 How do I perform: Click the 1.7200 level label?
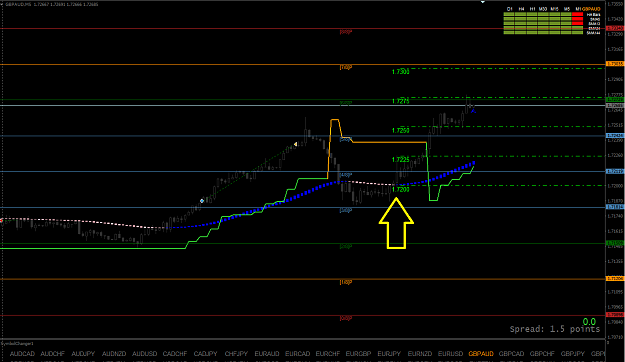tap(401, 189)
